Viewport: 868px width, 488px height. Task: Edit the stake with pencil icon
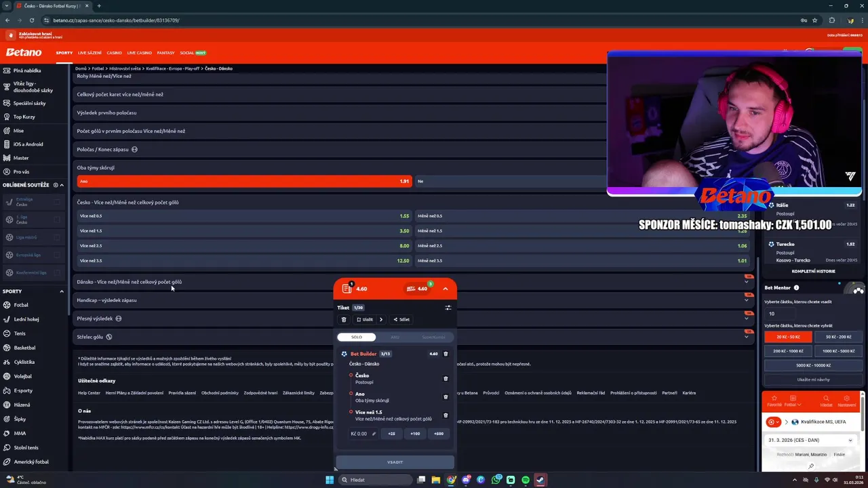tap(374, 434)
